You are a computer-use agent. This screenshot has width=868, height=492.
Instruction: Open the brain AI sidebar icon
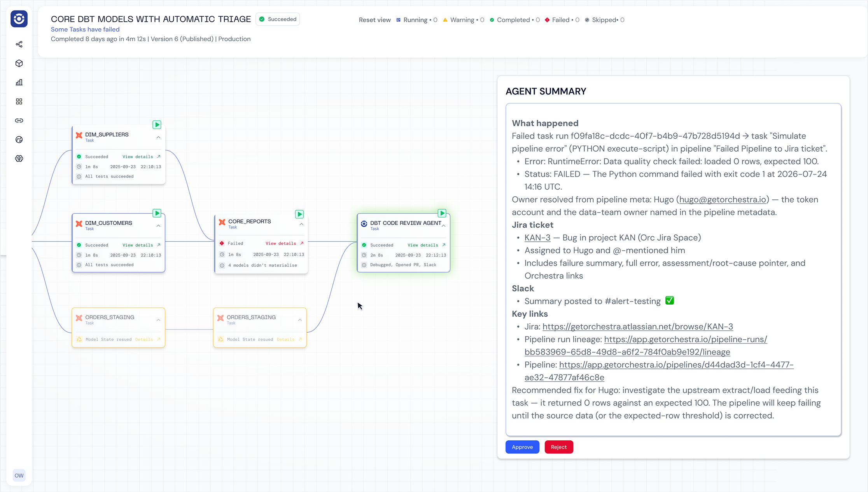point(19,159)
